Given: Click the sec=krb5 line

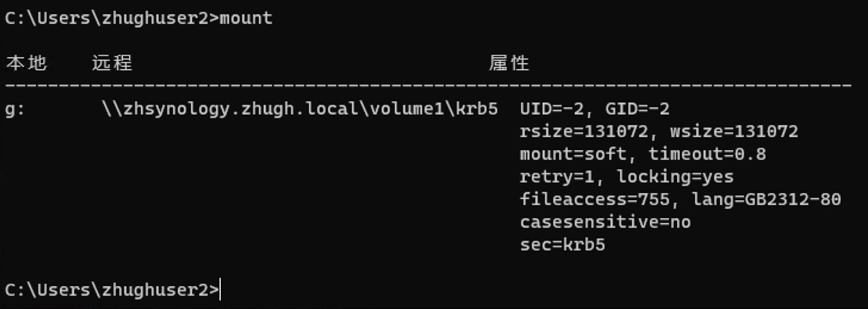Looking at the screenshot, I should tap(562, 245).
